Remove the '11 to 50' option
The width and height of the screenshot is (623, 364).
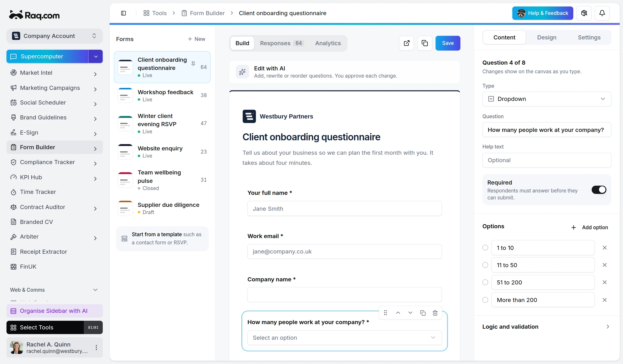605,265
